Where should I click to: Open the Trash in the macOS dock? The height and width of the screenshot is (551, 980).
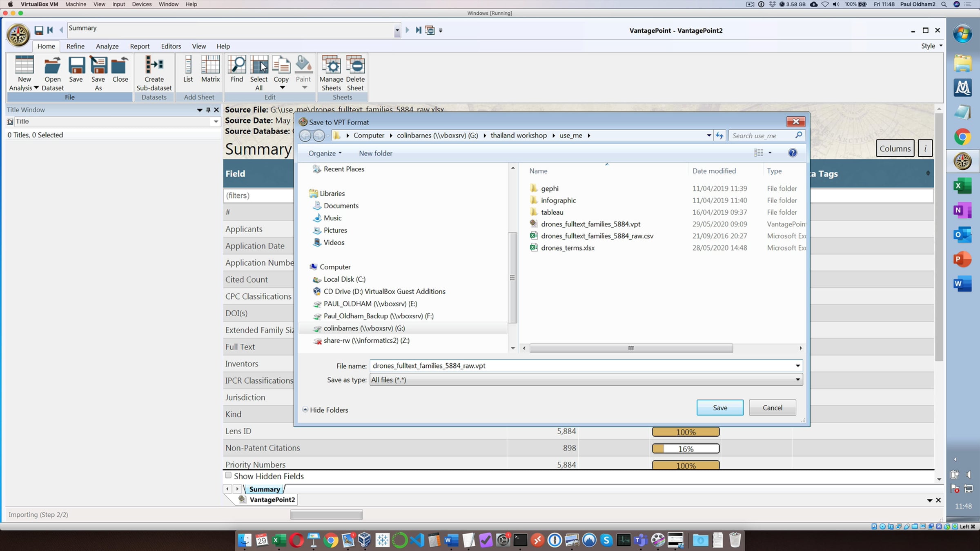tap(735, 540)
